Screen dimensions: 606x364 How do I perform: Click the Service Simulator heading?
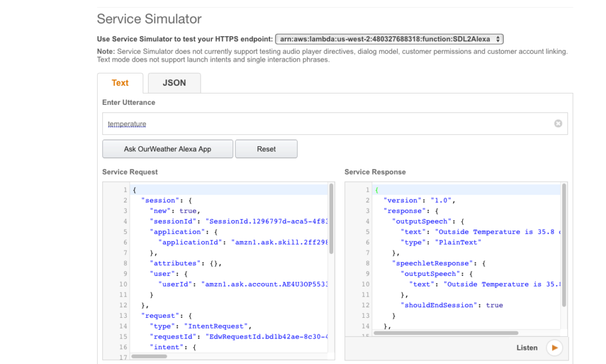pos(149,19)
